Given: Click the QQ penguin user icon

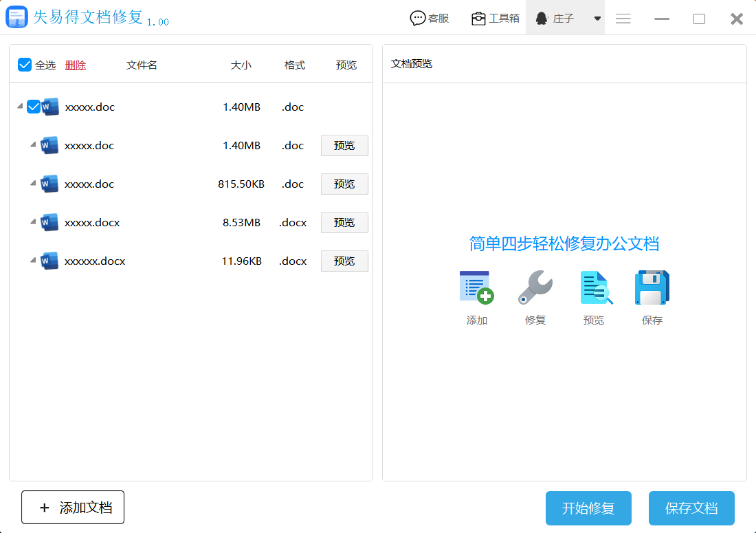Looking at the screenshot, I should [x=542, y=19].
